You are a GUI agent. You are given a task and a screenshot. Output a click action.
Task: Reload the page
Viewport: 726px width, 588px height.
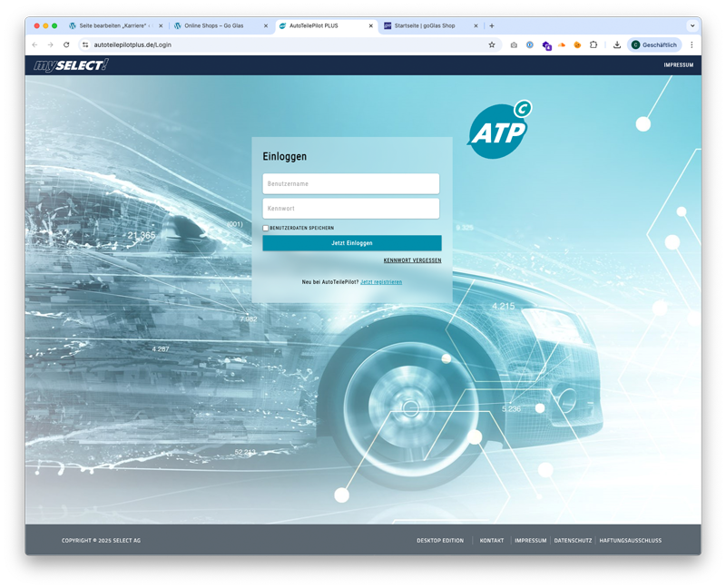66,44
